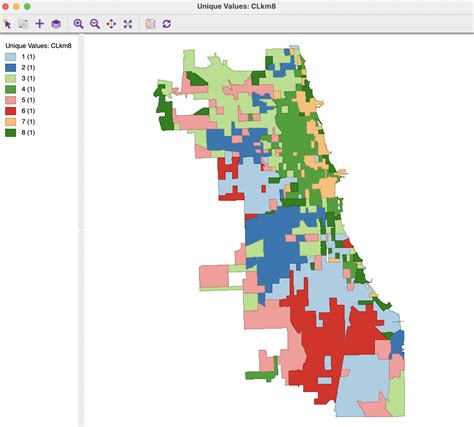Click the invert selection icon

pyautogui.click(x=23, y=24)
